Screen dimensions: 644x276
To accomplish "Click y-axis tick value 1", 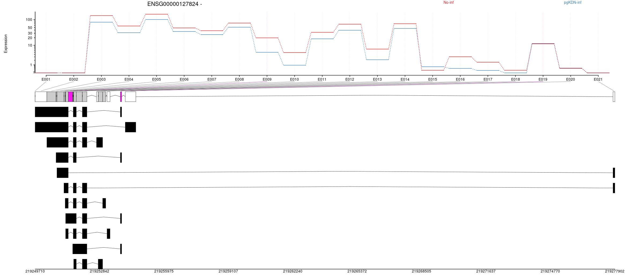I will coord(31,65).
